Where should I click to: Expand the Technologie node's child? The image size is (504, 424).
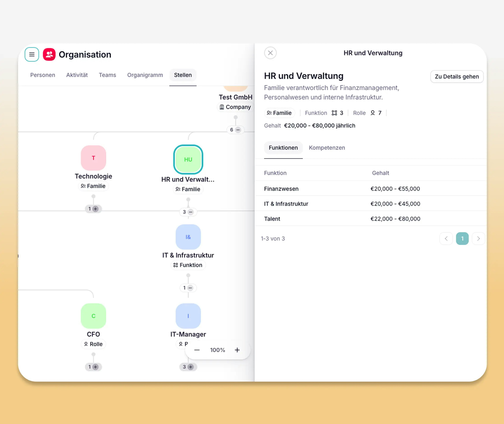[x=95, y=209]
